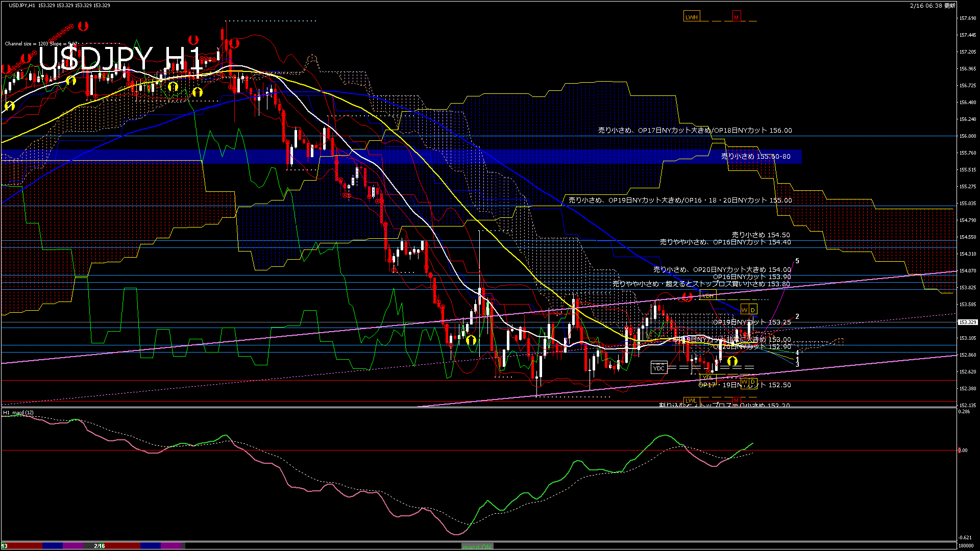The width and height of the screenshot is (980, 551).
Task: Click the large USDJPY H1 chart title
Action: (120, 59)
